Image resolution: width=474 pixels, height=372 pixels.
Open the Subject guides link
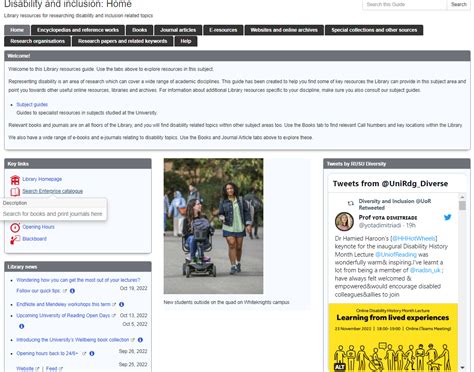click(x=32, y=104)
